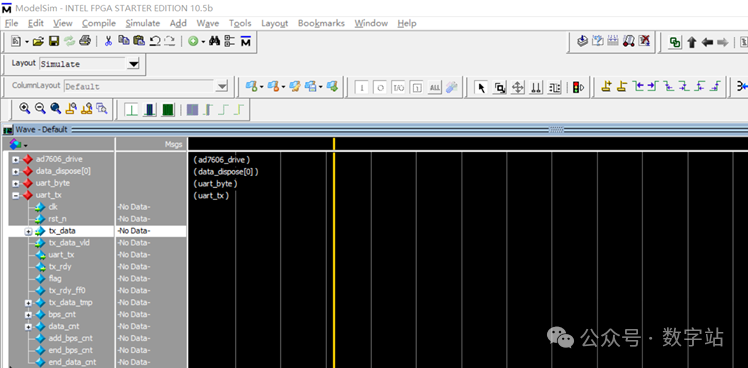Expand the ad7606_drive group
The height and width of the screenshot is (368, 748).
point(15,159)
